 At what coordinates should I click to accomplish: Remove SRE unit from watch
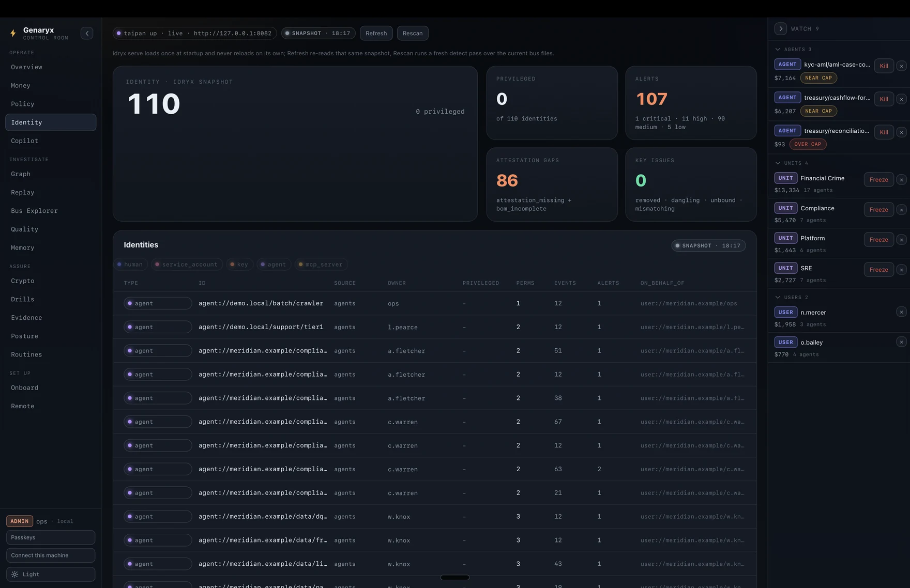901,270
